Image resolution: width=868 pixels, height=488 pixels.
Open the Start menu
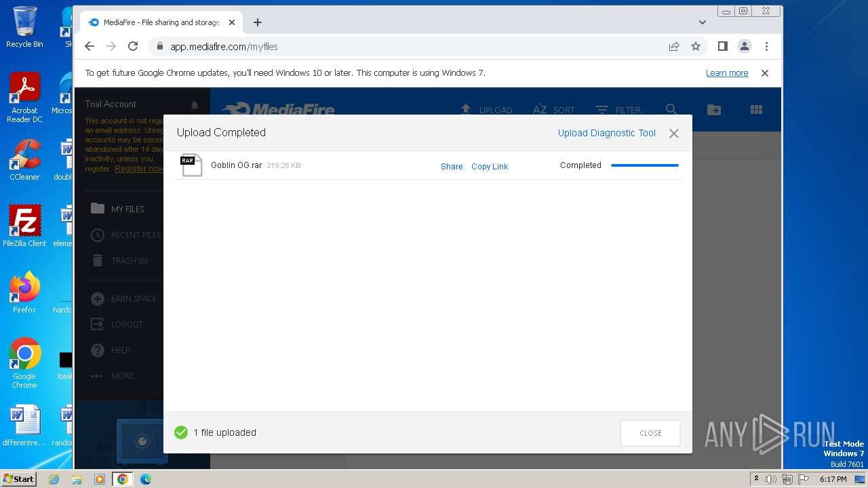(x=18, y=479)
